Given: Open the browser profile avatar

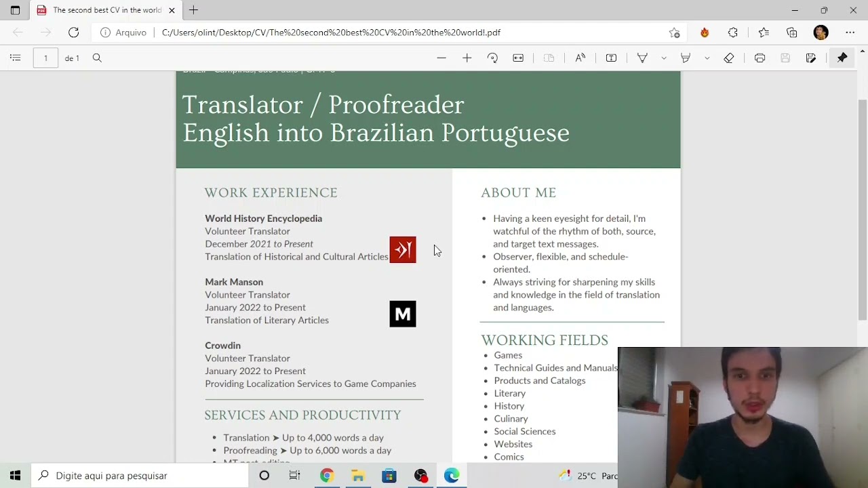Looking at the screenshot, I should (x=821, y=33).
